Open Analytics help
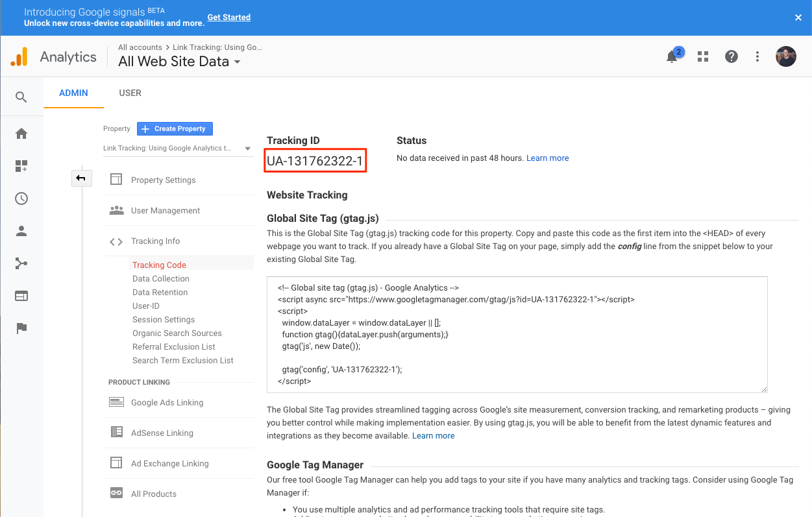Viewport: 812px width, 517px height. [731, 56]
